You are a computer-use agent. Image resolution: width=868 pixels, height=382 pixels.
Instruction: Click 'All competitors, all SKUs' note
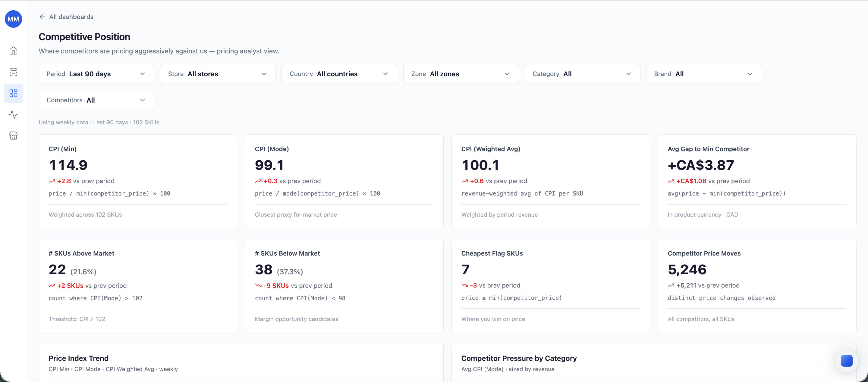[701, 319]
